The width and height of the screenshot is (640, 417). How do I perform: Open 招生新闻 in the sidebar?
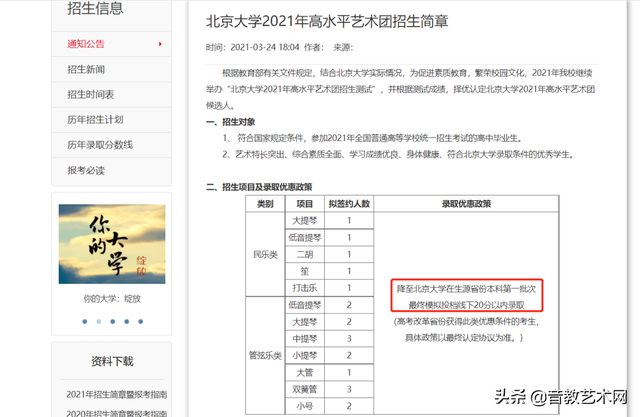pos(111,69)
